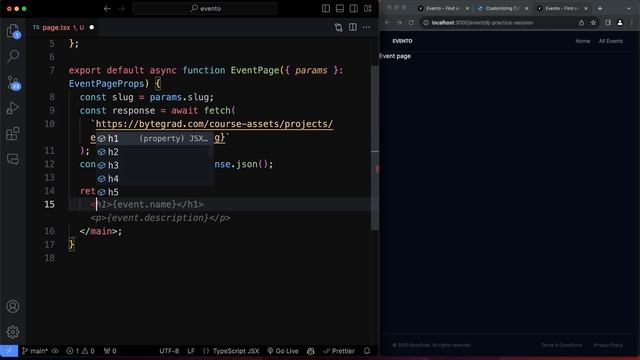Click line number 15 in the gutter
This screenshot has height=360, width=640.
point(49,204)
